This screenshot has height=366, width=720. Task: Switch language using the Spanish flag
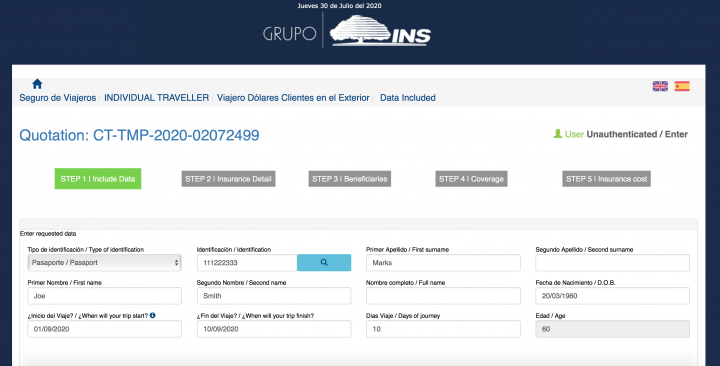[682, 86]
